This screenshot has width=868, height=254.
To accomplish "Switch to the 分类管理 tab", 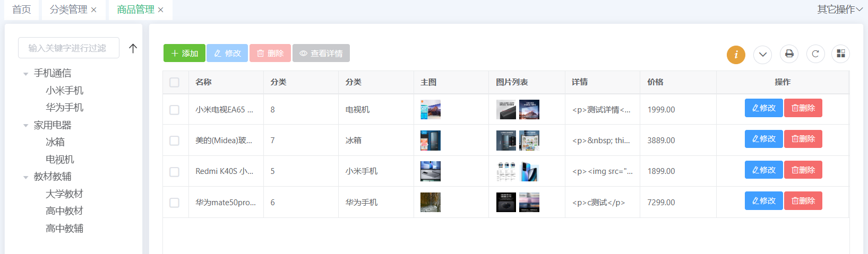I will point(68,10).
